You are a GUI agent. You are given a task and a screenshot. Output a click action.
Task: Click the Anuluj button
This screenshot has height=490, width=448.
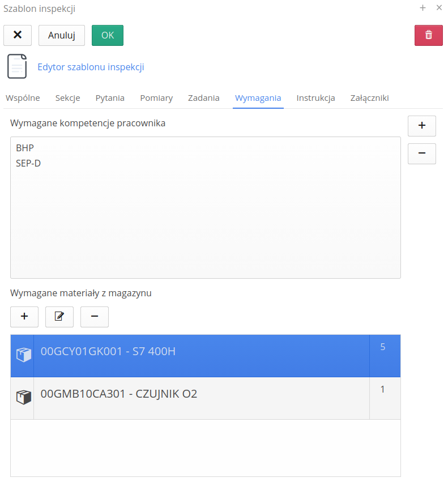click(x=62, y=35)
